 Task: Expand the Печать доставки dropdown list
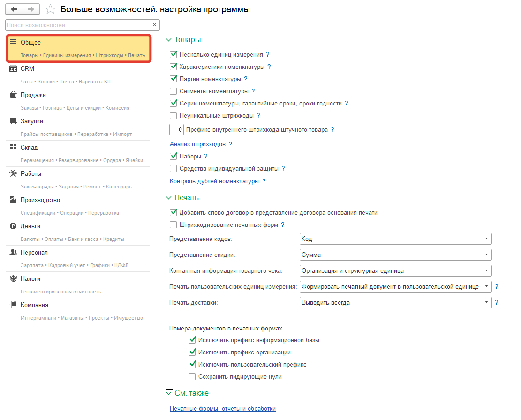[487, 303]
